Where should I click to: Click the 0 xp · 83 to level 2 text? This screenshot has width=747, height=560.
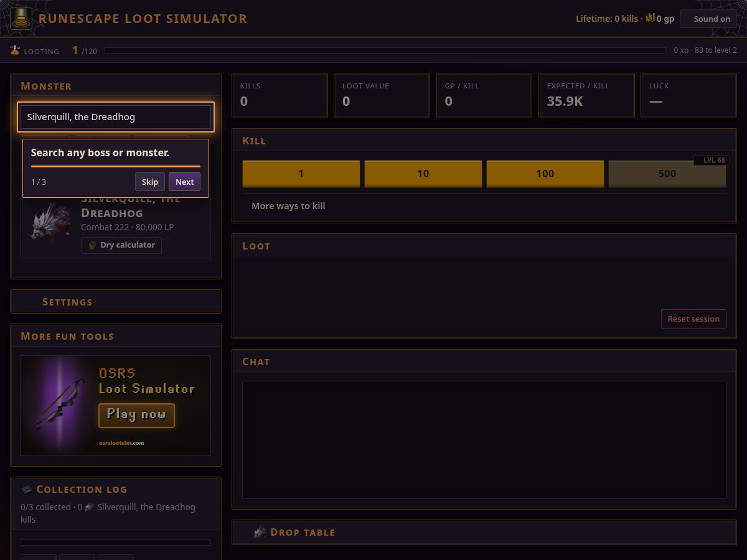click(705, 50)
